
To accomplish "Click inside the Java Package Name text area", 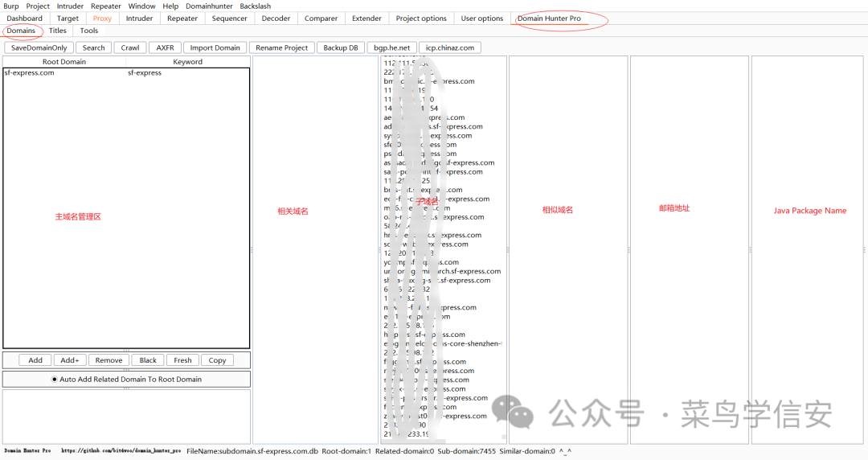I will pos(807,249).
